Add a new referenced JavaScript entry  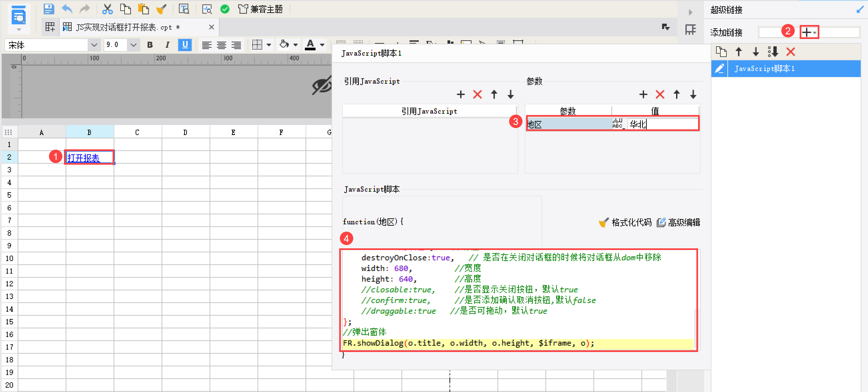460,94
